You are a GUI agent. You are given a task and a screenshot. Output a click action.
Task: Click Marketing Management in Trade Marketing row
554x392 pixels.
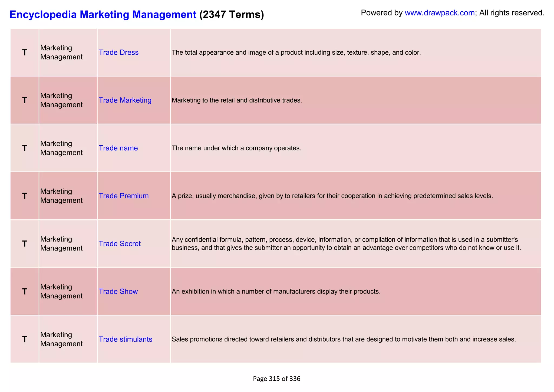click(x=61, y=100)
